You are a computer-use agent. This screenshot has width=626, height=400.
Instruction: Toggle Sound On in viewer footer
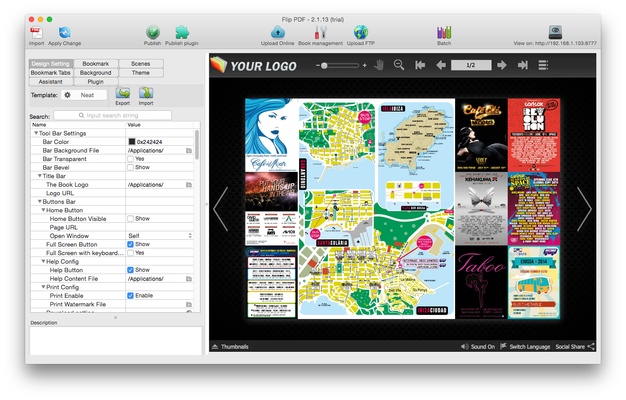(x=478, y=347)
